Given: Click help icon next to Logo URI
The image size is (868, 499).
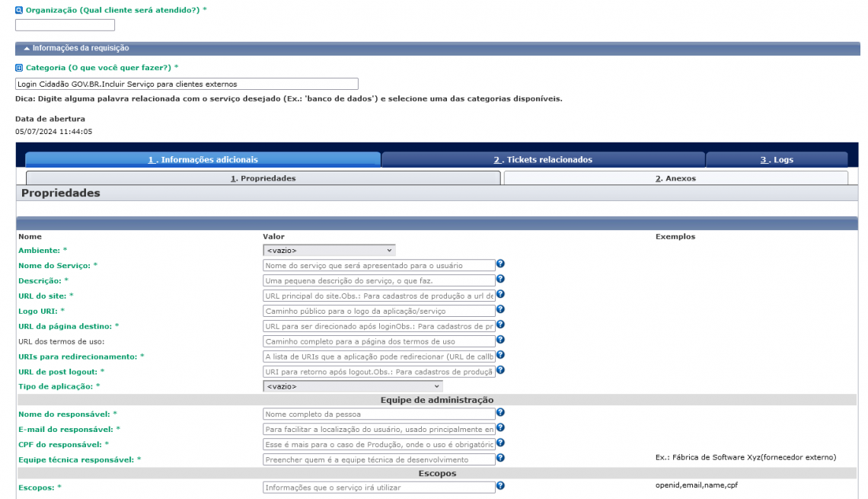Looking at the screenshot, I should click(x=500, y=310).
